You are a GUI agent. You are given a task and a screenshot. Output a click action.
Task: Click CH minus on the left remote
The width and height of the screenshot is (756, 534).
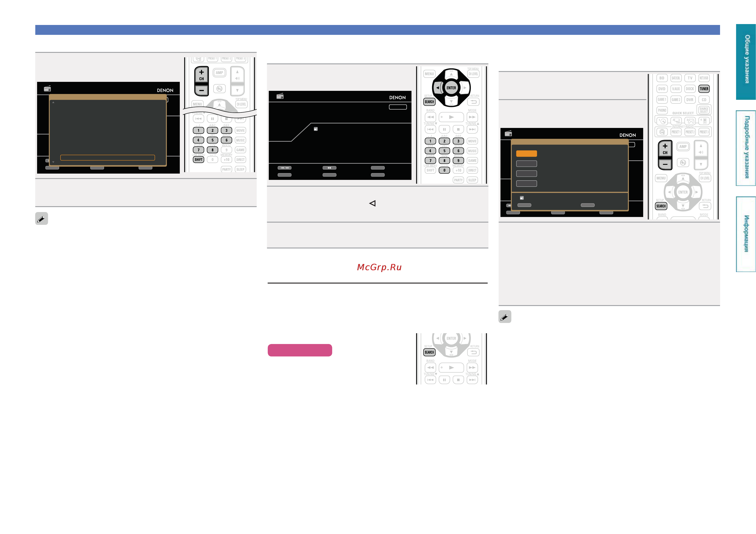pyautogui.click(x=201, y=90)
